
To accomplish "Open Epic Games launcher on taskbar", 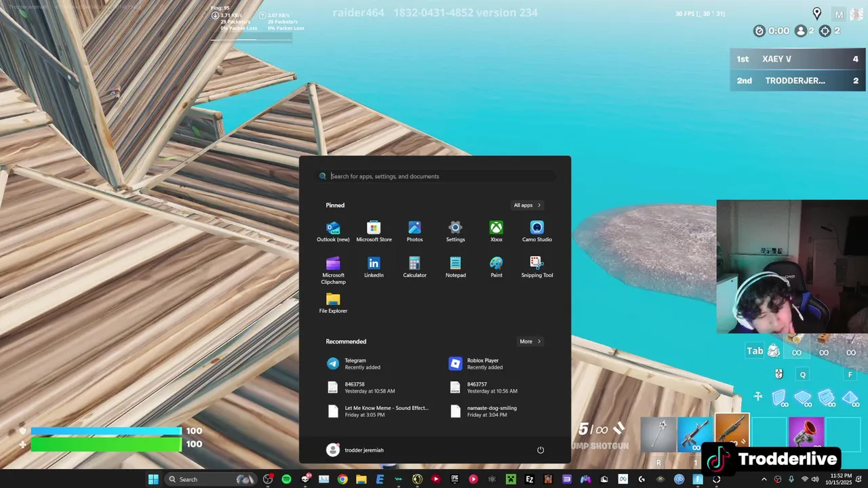I will [454, 479].
